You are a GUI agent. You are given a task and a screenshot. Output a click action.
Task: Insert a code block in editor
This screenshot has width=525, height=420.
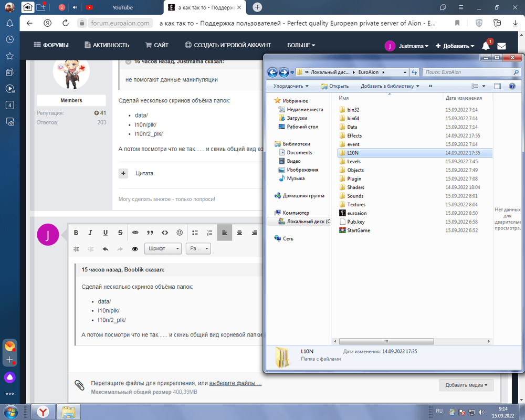click(x=165, y=233)
